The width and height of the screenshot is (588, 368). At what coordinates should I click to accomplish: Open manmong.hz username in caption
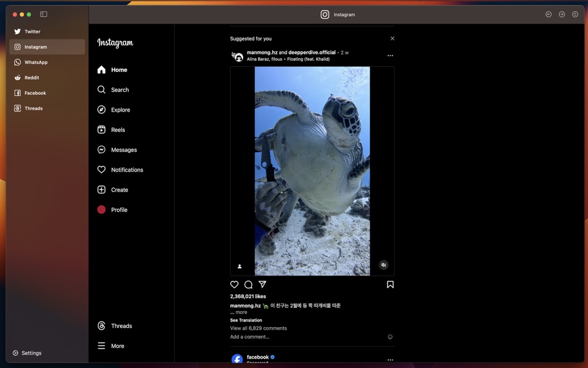click(245, 305)
